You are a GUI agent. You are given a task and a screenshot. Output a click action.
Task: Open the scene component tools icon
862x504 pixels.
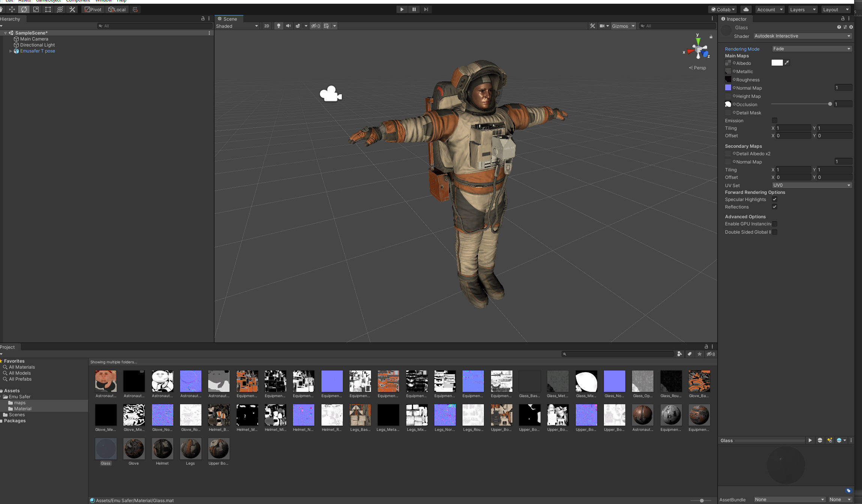[592, 26]
